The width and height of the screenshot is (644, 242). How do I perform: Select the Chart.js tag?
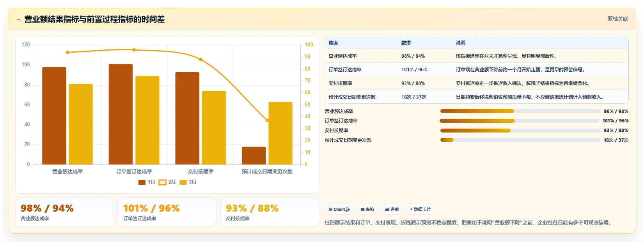[x=339, y=209]
